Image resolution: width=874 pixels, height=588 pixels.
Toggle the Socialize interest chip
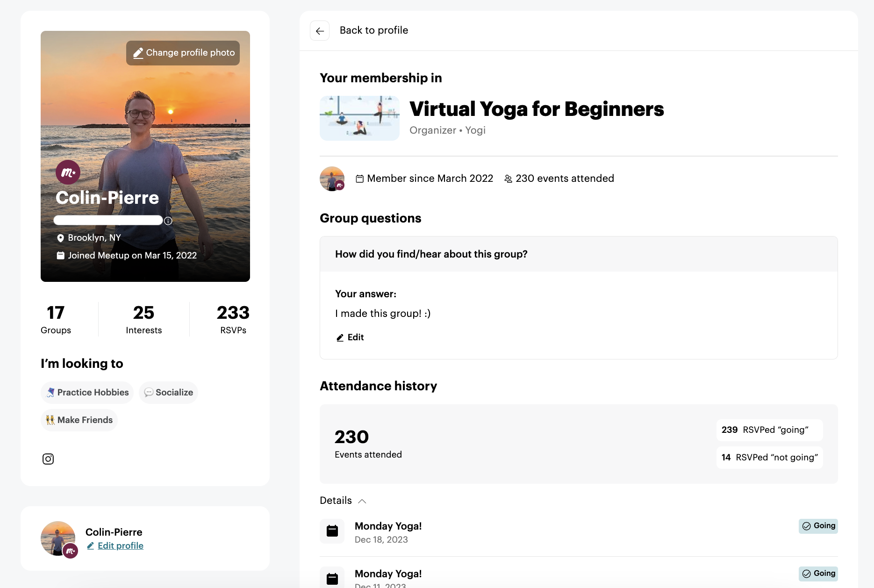(x=168, y=392)
